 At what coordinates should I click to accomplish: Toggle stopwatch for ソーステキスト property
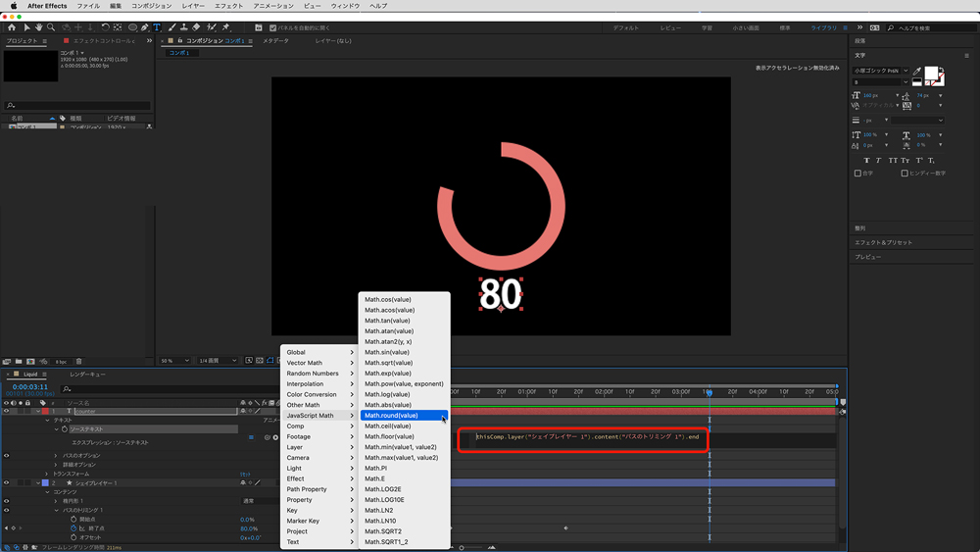pyautogui.click(x=67, y=429)
